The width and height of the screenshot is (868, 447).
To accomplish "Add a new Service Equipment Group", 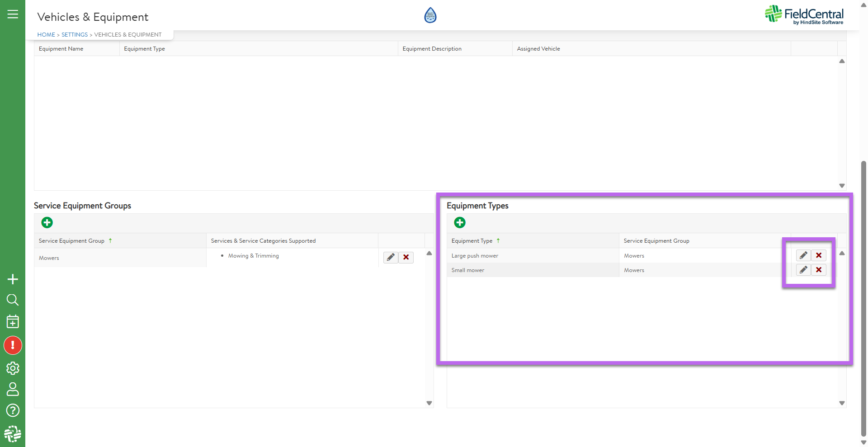I will (x=47, y=222).
